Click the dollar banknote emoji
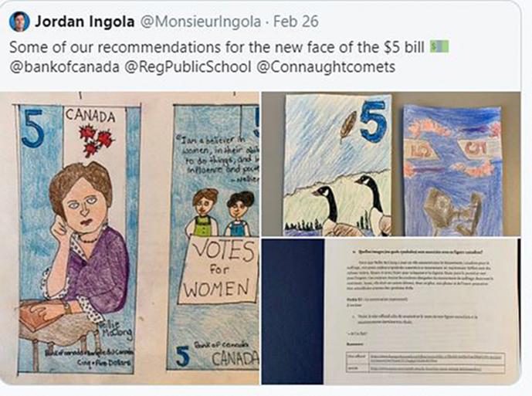The width and height of the screenshot is (532, 396). tap(439, 47)
